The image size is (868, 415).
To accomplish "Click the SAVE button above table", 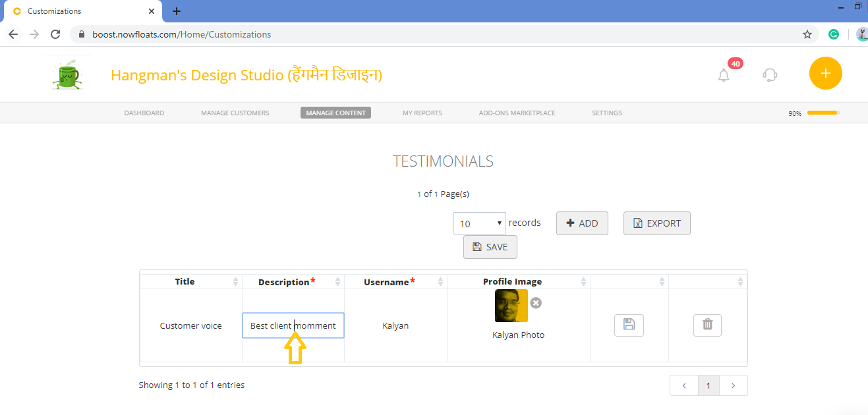I will pos(490,247).
